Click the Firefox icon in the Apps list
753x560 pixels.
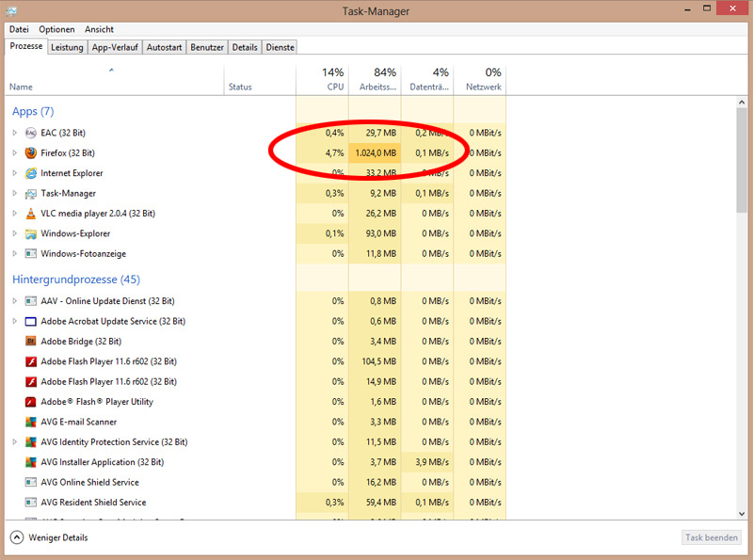31,153
